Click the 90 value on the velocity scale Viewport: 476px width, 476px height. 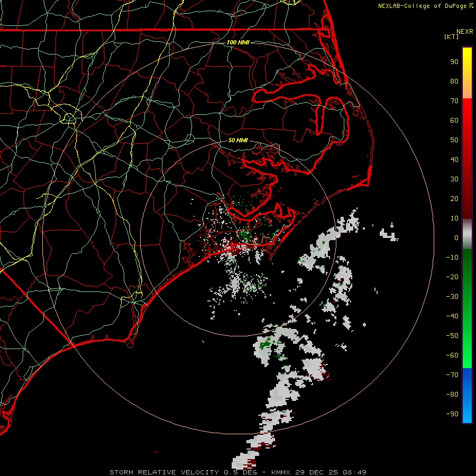click(454, 62)
